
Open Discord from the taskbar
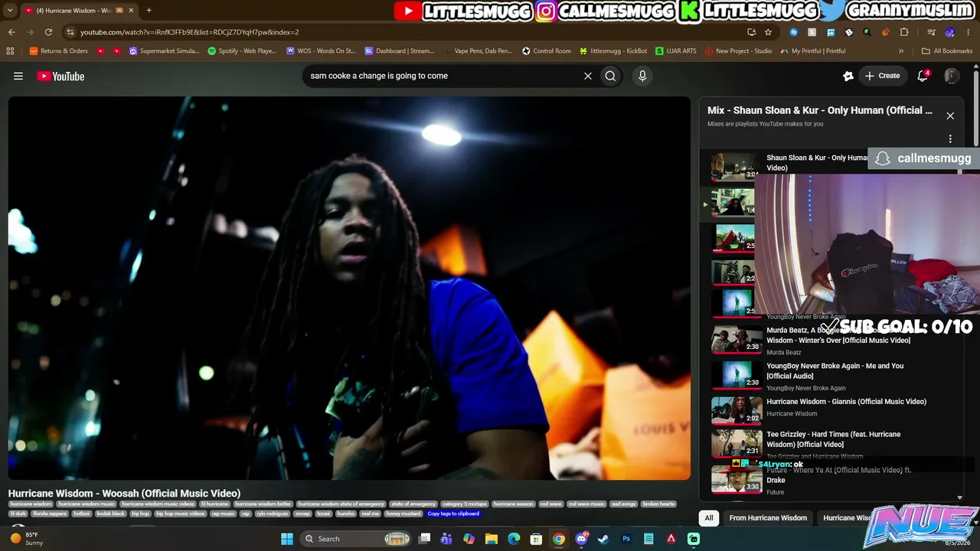tap(581, 539)
